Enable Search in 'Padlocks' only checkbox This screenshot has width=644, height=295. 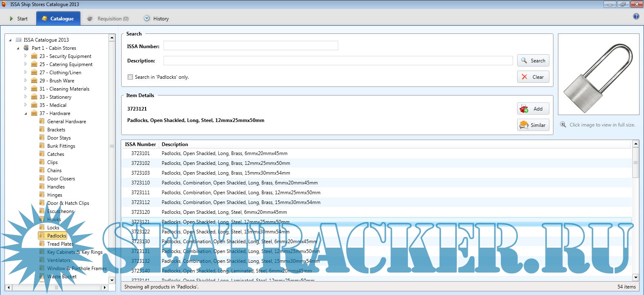(x=131, y=77)
